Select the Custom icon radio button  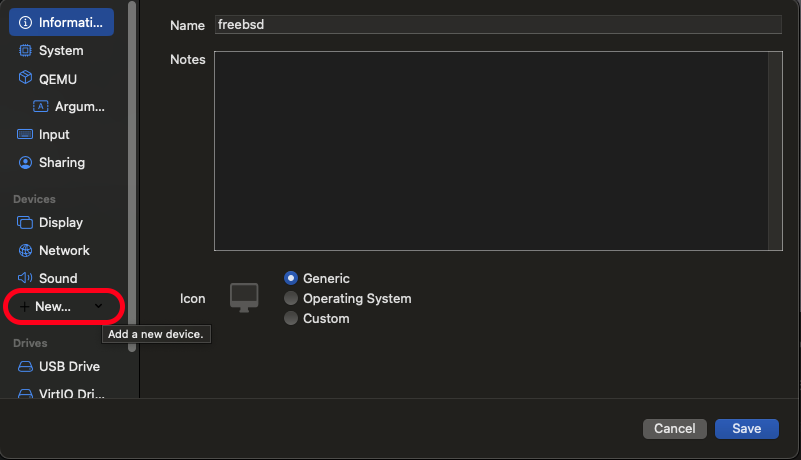291,318
